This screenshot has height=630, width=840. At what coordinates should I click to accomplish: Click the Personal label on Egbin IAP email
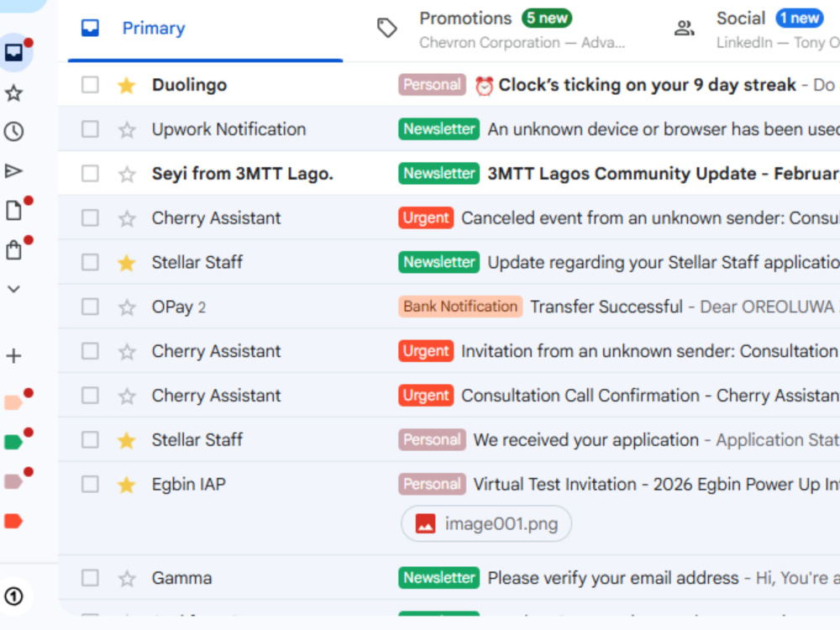point(432,485)
